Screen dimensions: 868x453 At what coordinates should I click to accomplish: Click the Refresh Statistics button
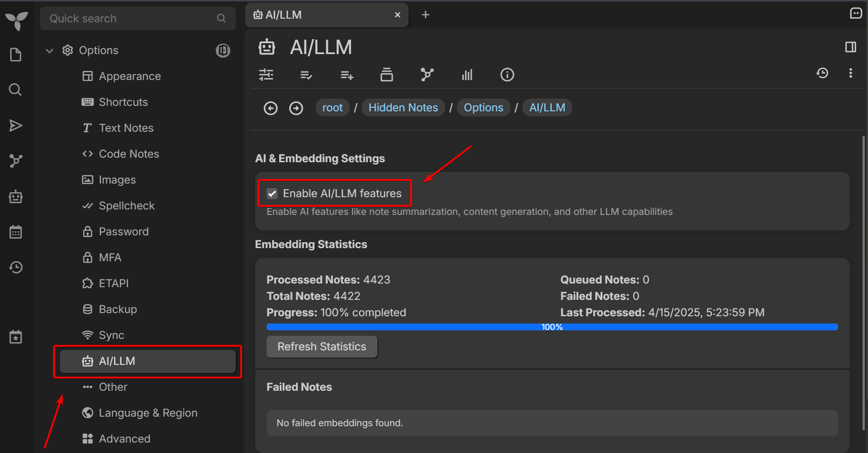pyautogui.click(x=322, y=347)
